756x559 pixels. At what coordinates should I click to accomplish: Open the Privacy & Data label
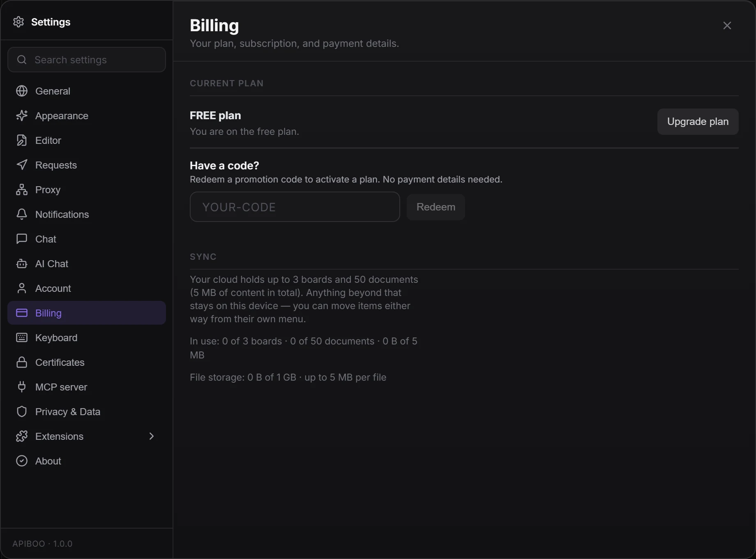pos(68,412)
